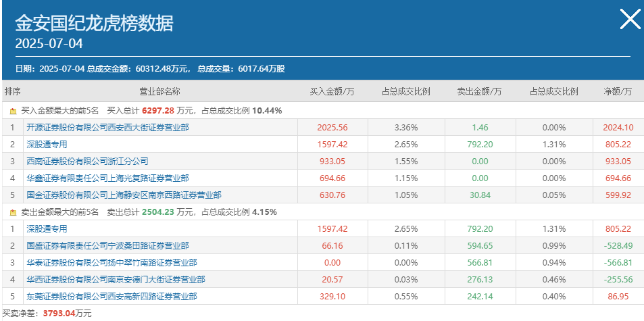Click the 2025-07-04 date subtitle

pyautogui.click(x=49, y=43)
